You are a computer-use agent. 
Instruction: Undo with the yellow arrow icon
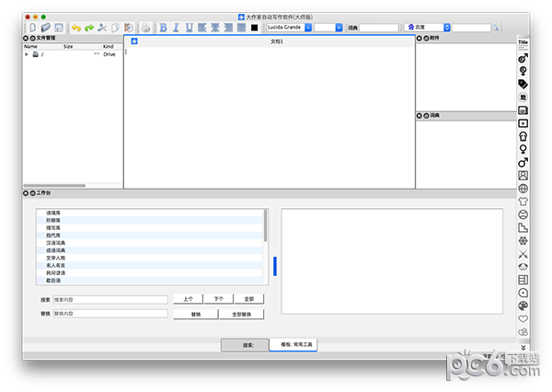coord(76,28)
